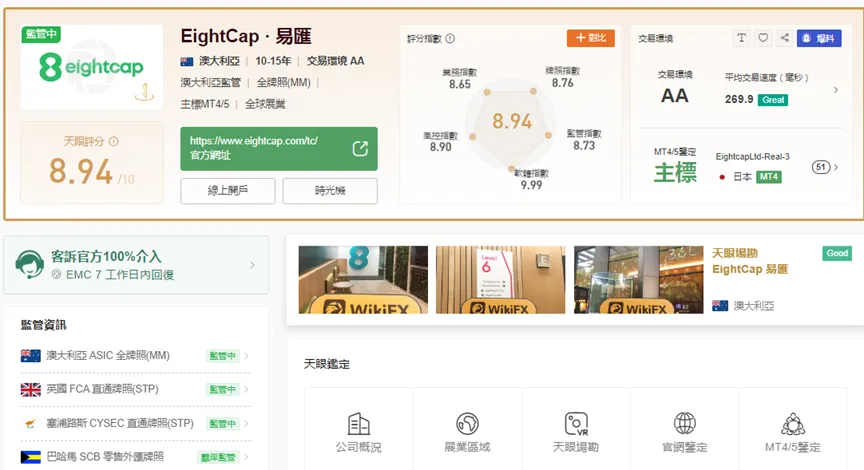
Task: Click the MT4 tag next to 日本
Action: click(769, 177)
